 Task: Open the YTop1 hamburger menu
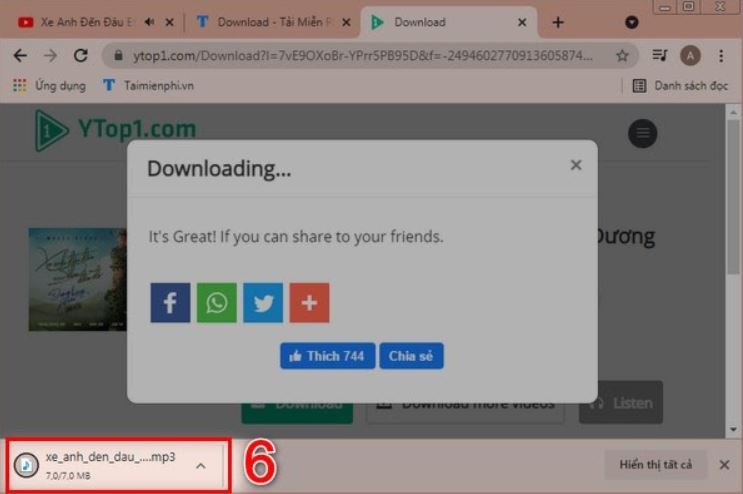642,133
